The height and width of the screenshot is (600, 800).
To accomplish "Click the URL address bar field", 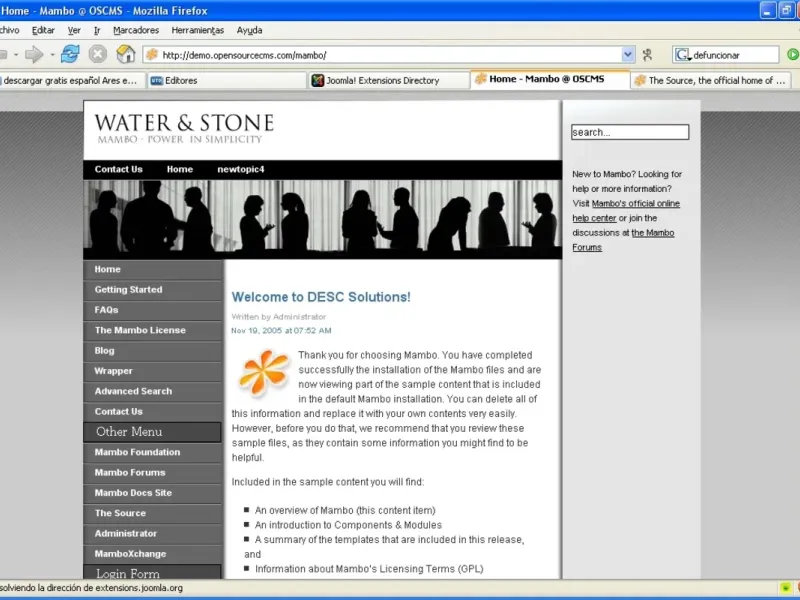I will pos(391,55).
